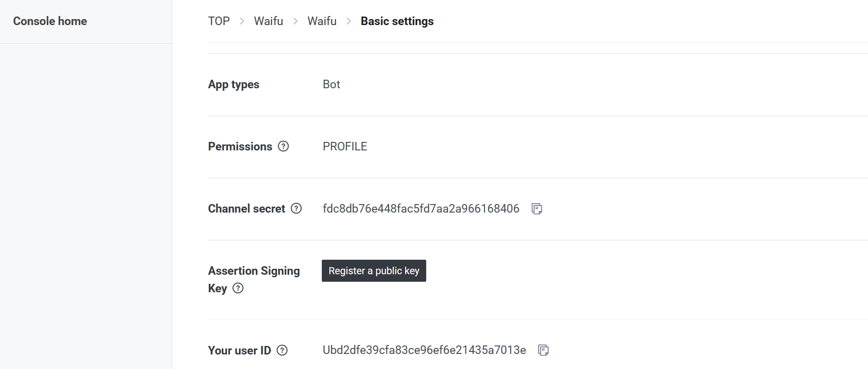The height and width of the screenshot is (369, 868).
Task: Click the Assertion Signing Key label
Action: tap(254, 271)
